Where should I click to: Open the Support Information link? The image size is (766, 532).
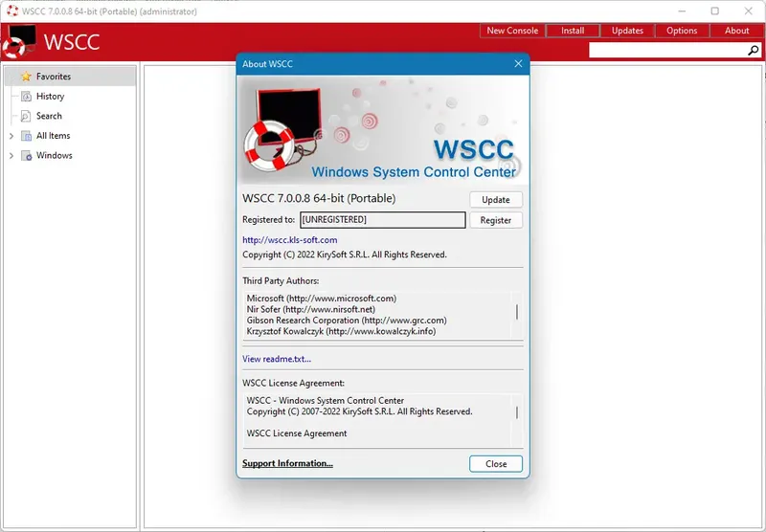point(287,463)
